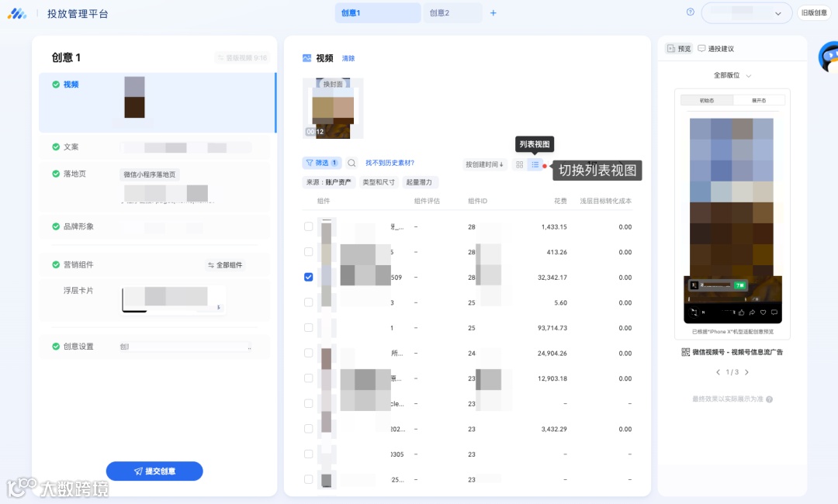This screenshot has width=838, height=504.
Task: Go to previous preview page arrow
Action: click(718, 372)
